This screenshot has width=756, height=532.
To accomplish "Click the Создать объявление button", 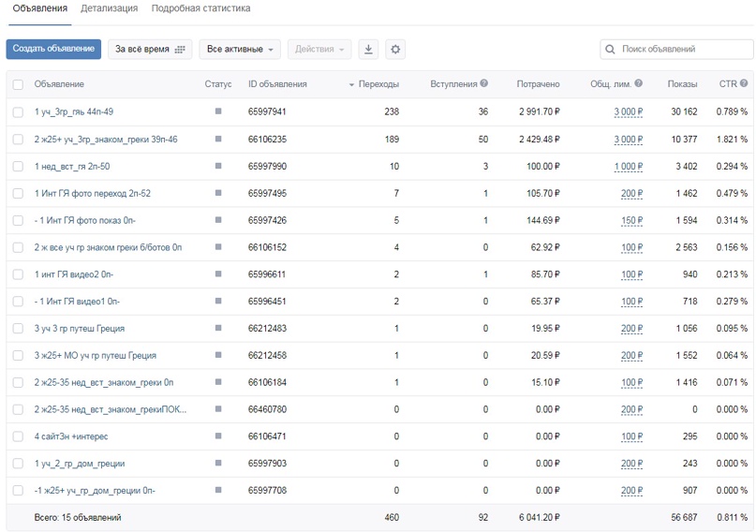I will click(x=53, y=49).
